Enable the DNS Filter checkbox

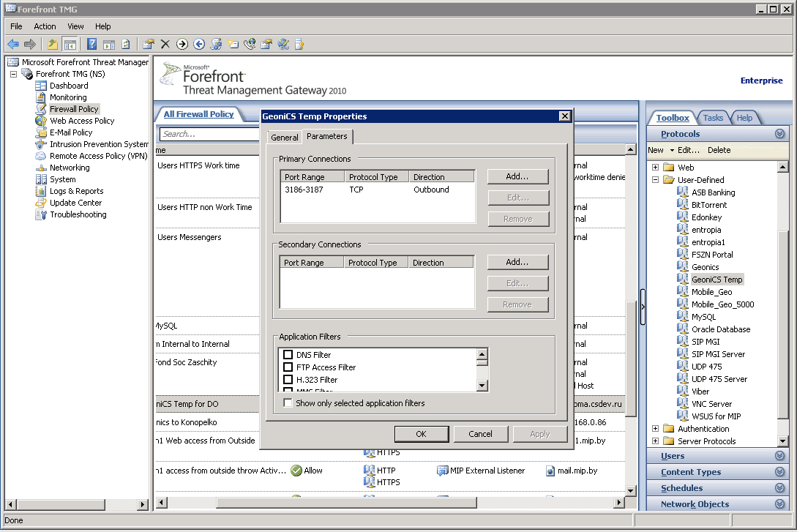click(x=288, y=355)
